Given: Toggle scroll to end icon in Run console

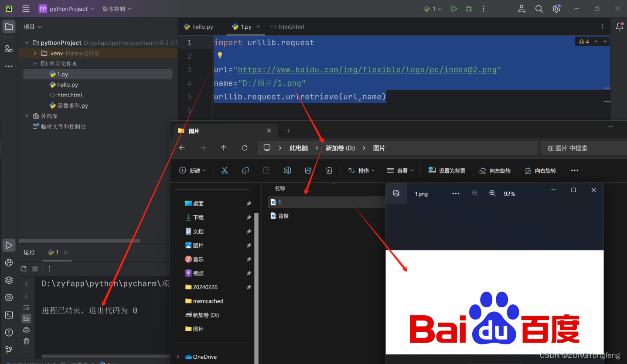Looking at the screenshot, I should (x=26, y=318).
